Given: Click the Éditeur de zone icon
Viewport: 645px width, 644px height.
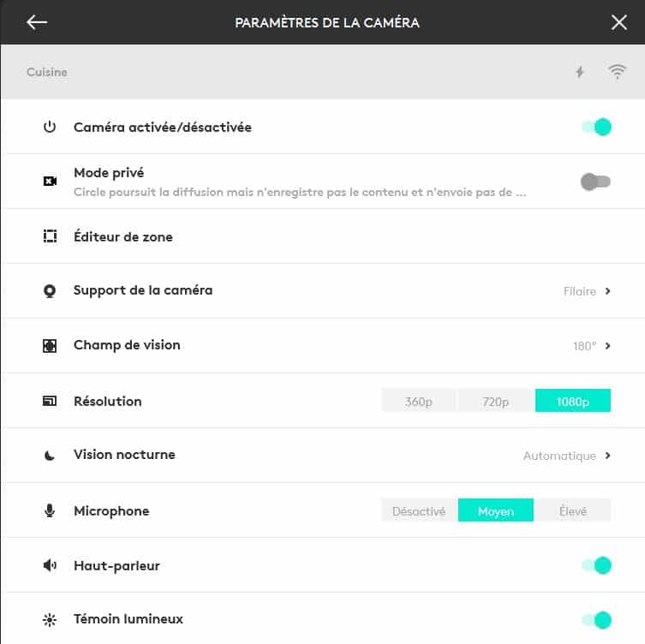Looking at the screenshot, I should click(x=50, y=236).
